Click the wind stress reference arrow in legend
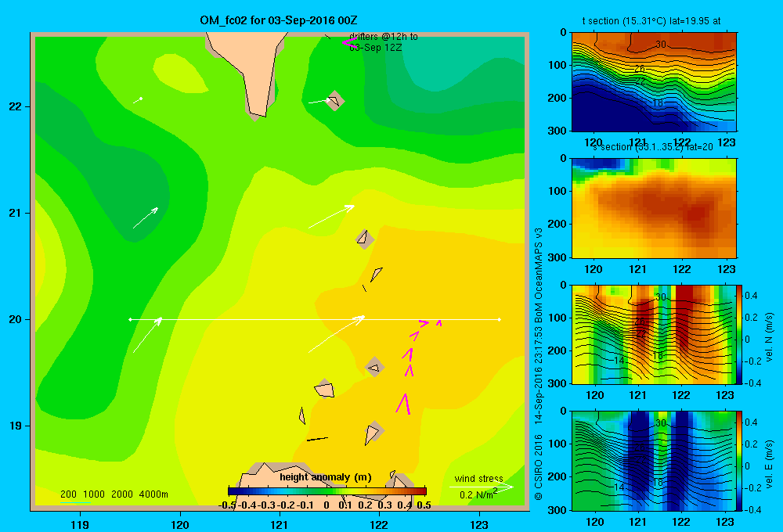The image size is (783, 532). (482, 487)
